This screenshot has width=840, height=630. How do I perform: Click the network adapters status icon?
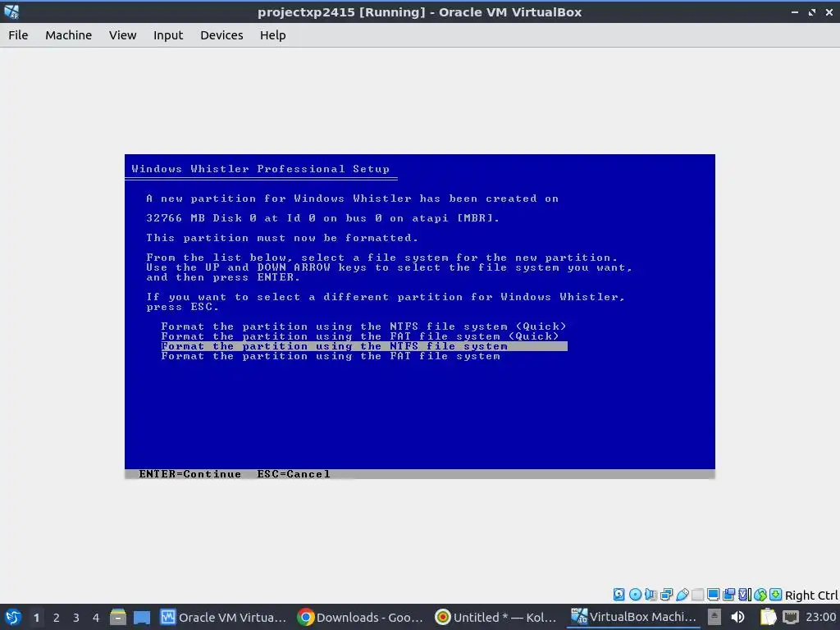[x=666, y=594]
